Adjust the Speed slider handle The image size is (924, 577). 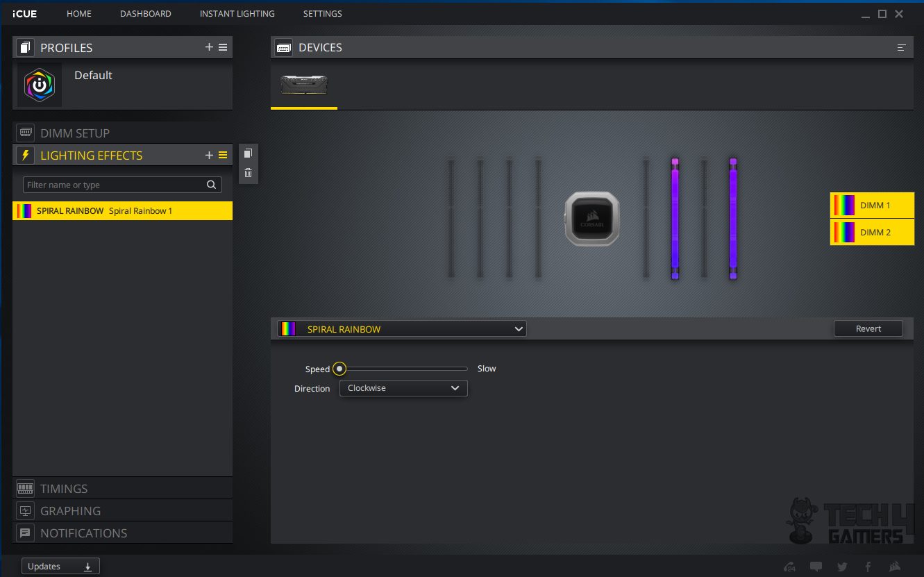(339, 369)
